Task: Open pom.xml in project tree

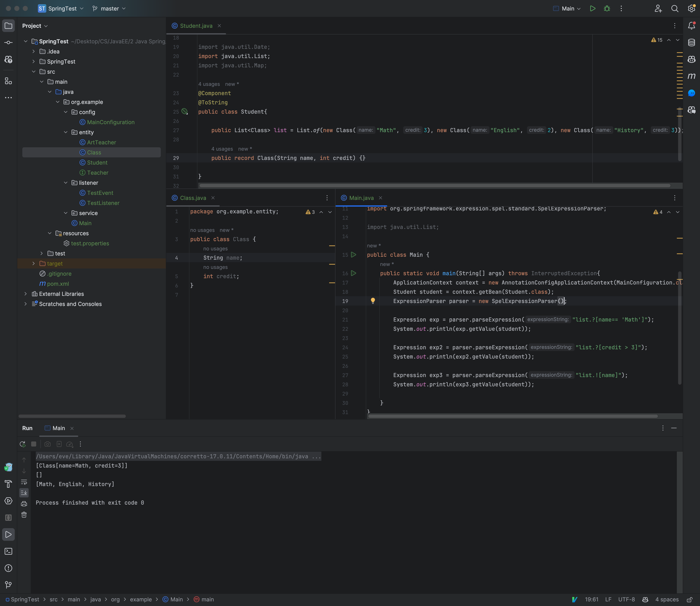Action: (x=58, y=284)
